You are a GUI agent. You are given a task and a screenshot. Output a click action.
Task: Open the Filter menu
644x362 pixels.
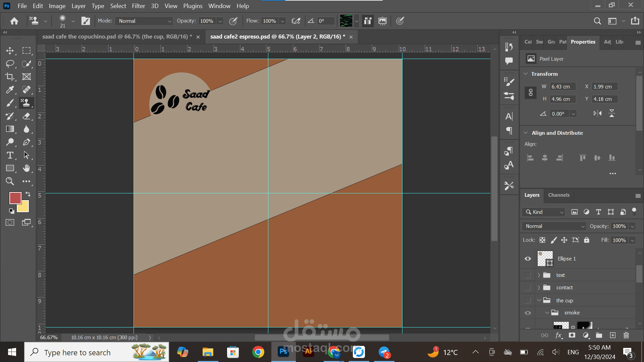point(138,6)
